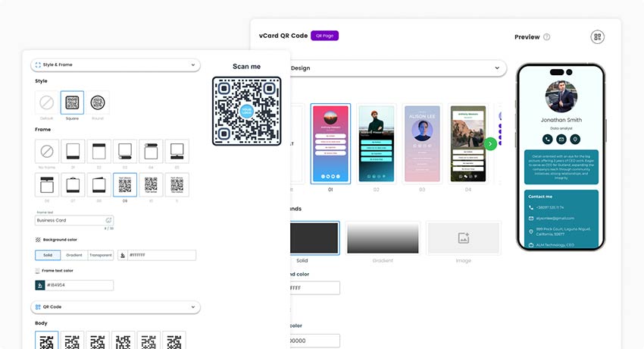Click Jonathan Smith's profile photo in the preview
Image resolution: width=644 pixels, height=349 pixels.
[x=561, y=96]
